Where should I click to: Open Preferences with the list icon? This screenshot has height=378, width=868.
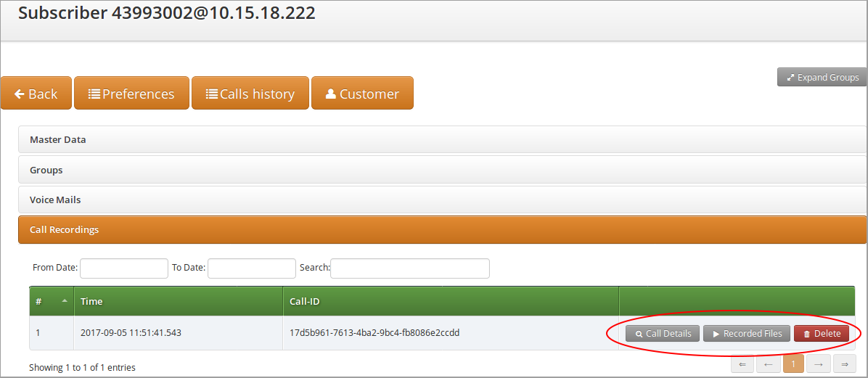click(131, 94)
